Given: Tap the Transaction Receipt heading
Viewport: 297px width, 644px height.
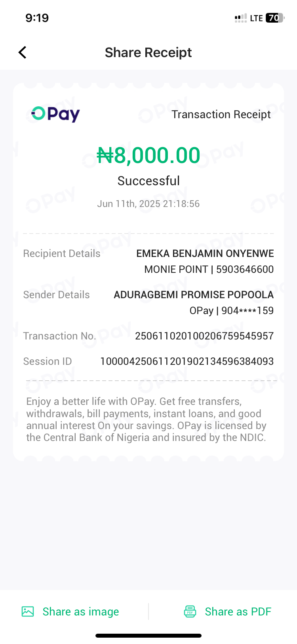Looking at the screenshot, I should point(221,114).
